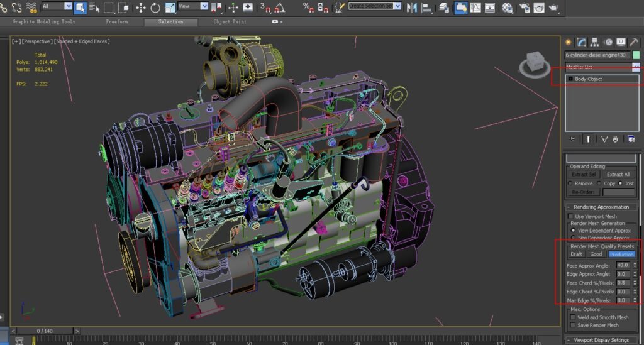Check Weld and Smooth Mesh option

572,317
